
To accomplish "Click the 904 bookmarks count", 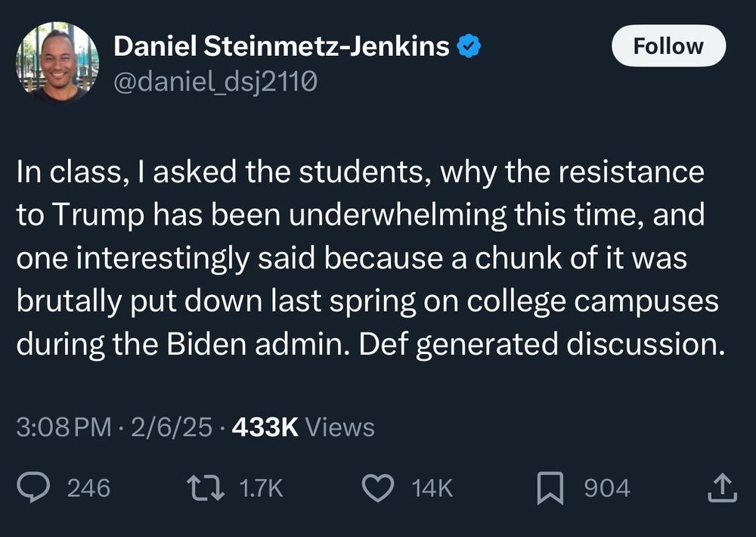I will 607,488.
